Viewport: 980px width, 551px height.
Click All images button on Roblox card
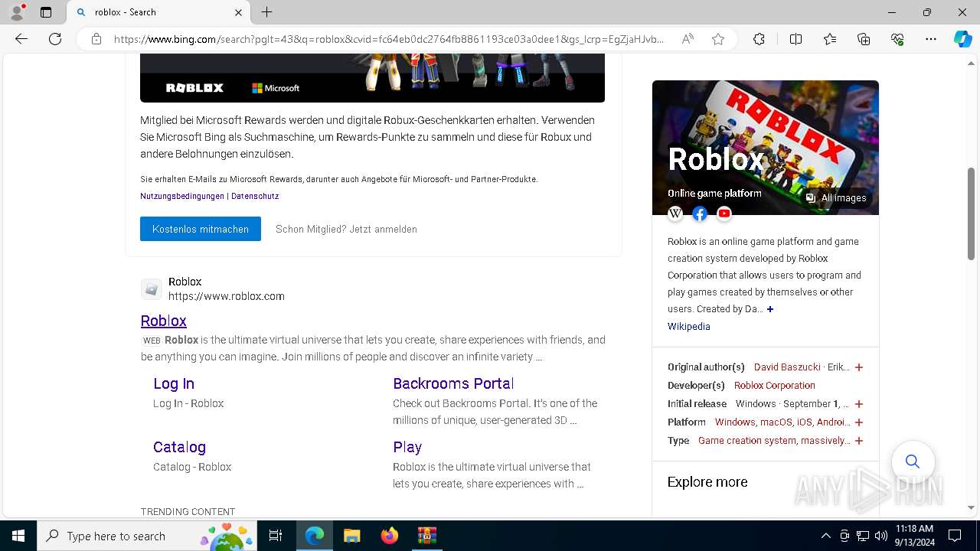[836, 197]
